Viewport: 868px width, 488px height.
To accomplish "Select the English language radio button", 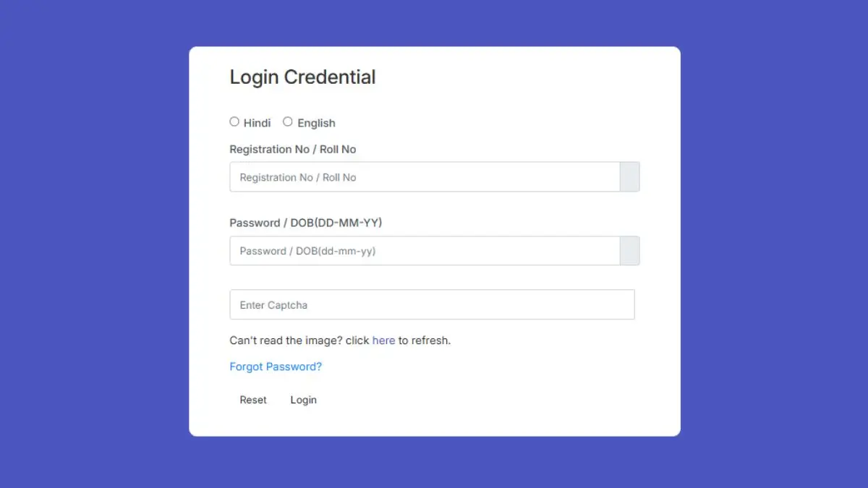I will 287,121.
